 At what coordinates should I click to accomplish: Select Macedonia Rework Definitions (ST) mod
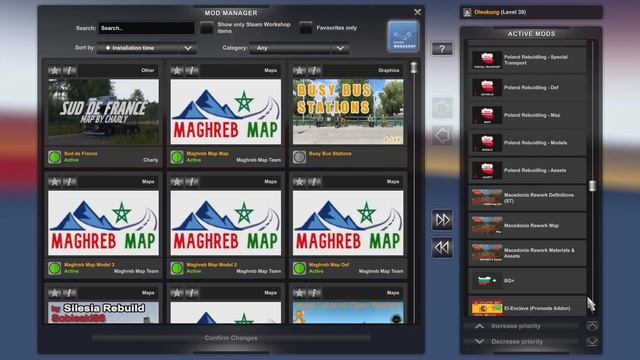[x=527, y=198]
